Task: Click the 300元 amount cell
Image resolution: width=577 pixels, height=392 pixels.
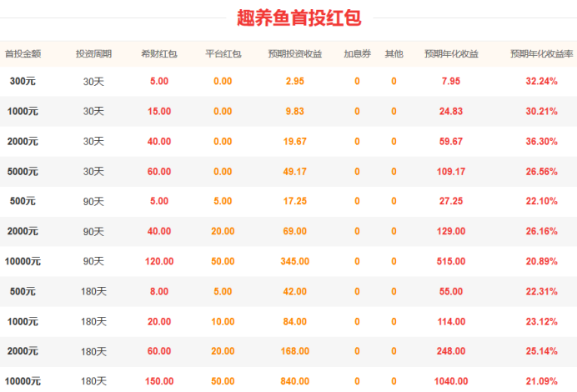Action: [23, 81]
